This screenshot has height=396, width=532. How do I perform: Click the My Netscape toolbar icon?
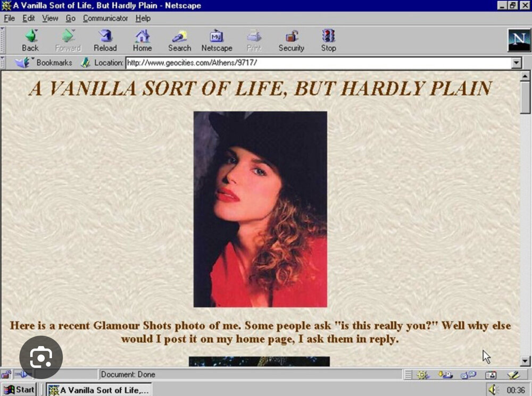point(217,40)
